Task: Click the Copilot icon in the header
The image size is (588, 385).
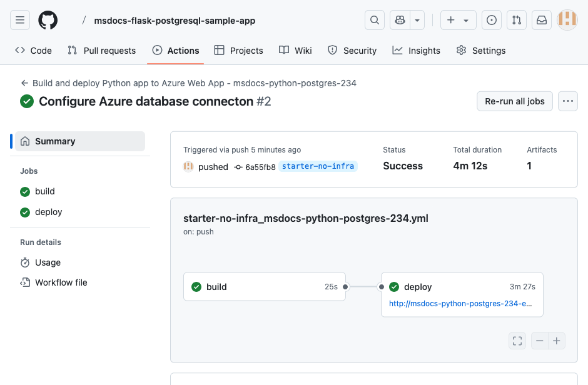Action: [399, 19]
